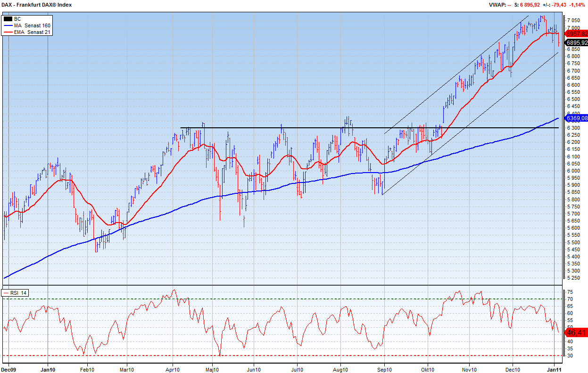Click the -1,14% percent change value
The height and width of the screenshot is (373, 588).
click(x=577, y=5)
